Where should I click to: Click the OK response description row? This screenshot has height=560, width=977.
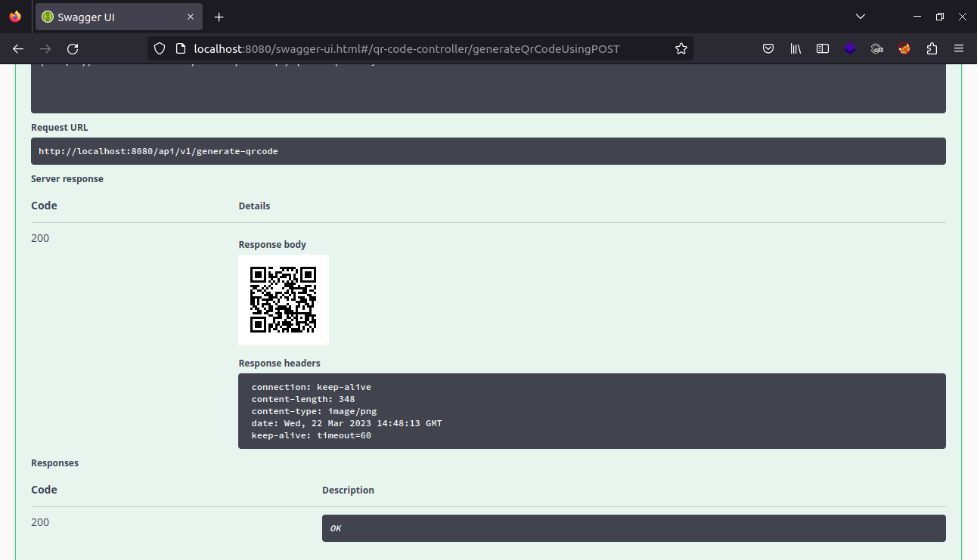click(634, 528)
